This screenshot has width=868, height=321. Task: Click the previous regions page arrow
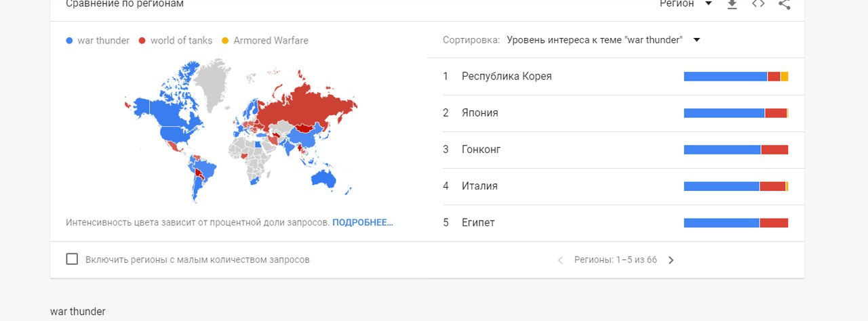560,260
